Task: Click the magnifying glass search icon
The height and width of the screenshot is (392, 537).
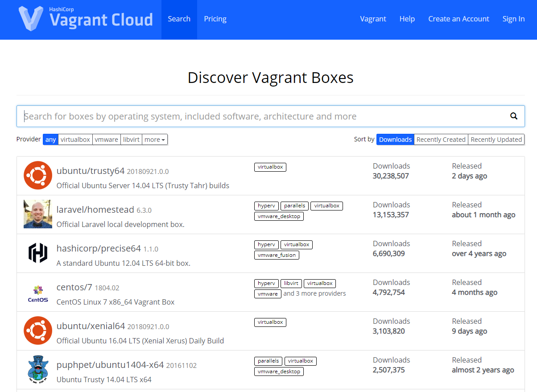Action: pos(514,116)
